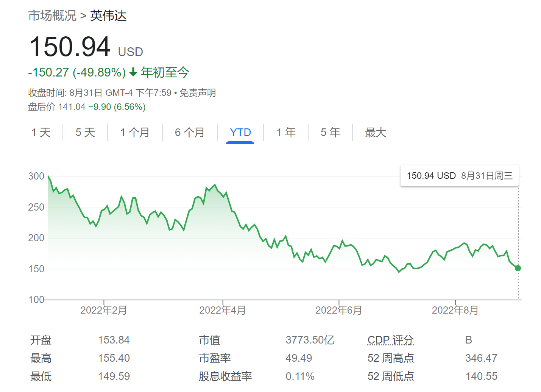Click the 最高 label
The height and width of the screenshot is (392, 541).
pos(41,358)
